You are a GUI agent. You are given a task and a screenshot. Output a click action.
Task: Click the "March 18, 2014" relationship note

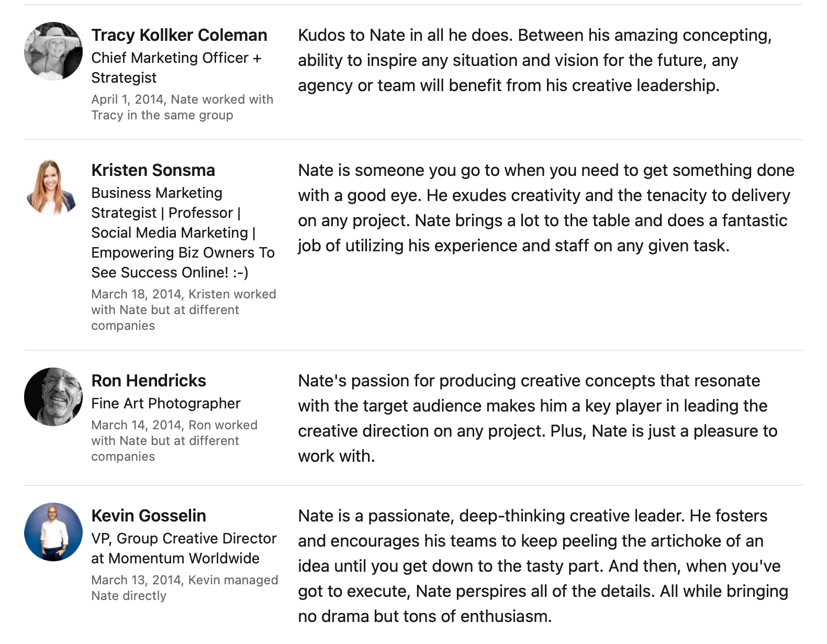click(183, 309)
